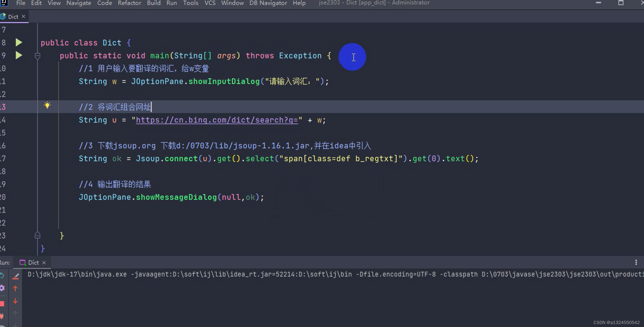Close the Dict editor tab
The image size is (644, 327).
point(23,16)
